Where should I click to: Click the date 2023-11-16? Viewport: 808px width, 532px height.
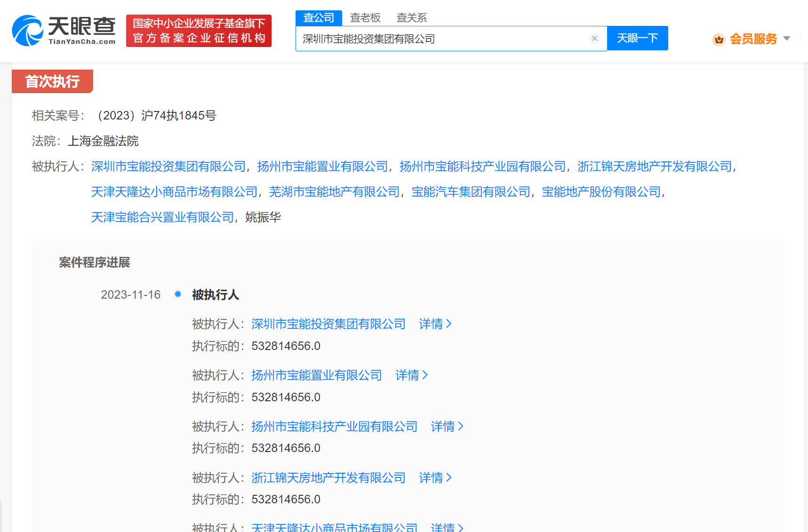pyautogui.click(x=131, y=295)
